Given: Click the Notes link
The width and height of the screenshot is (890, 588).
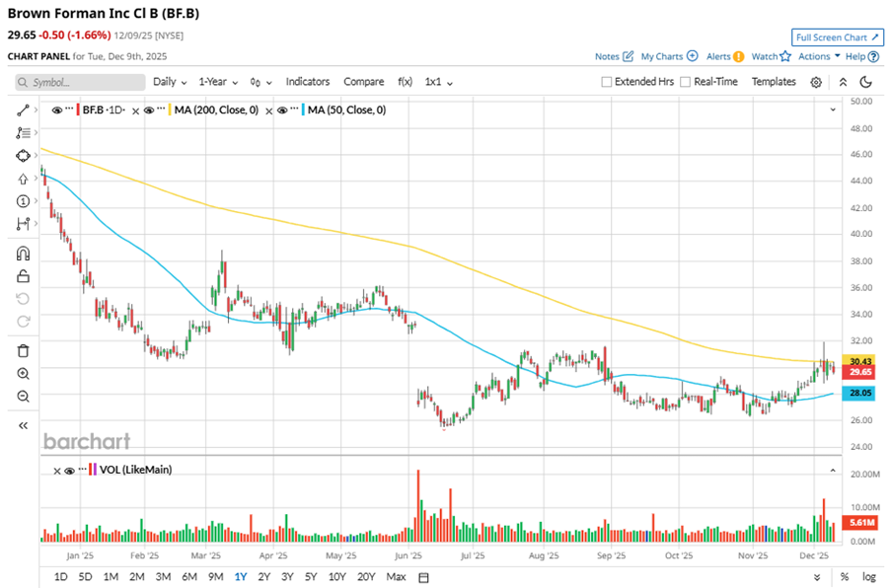Looking at the screenshot, I should pyautogui.click(x=614, y=56).
